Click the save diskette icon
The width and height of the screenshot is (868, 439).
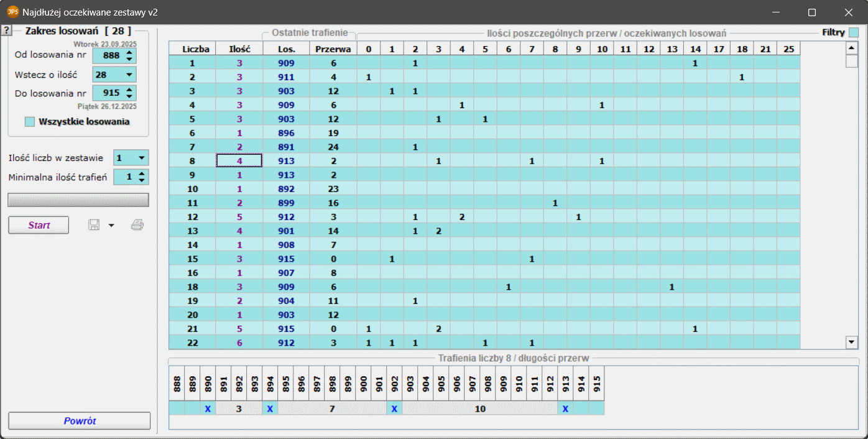pyautogui.click(x=95, y=225)
